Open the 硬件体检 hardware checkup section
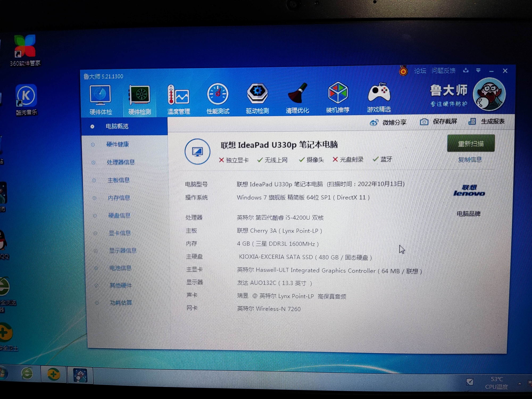Screen dimensions: 532x399 (x=100, y=100)
